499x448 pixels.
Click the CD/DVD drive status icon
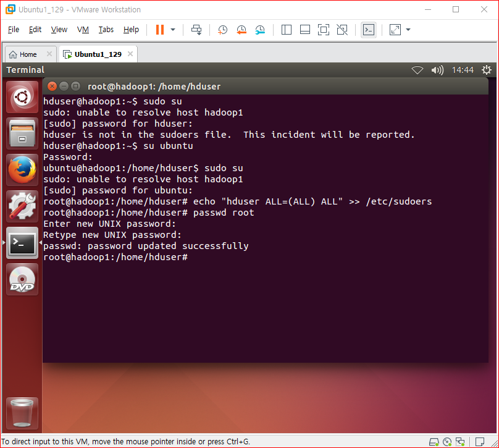(x=447, y=442)
